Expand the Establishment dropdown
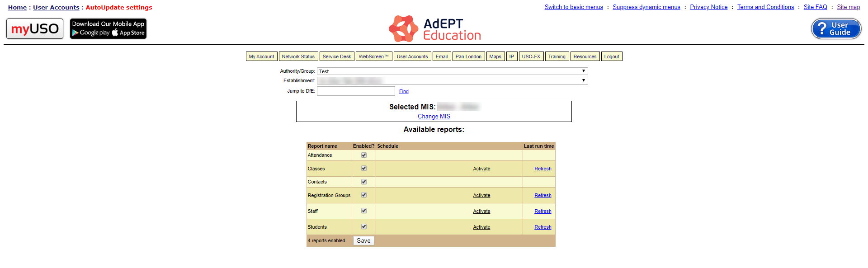Screen dimensions: 868x268 point(452,80)
